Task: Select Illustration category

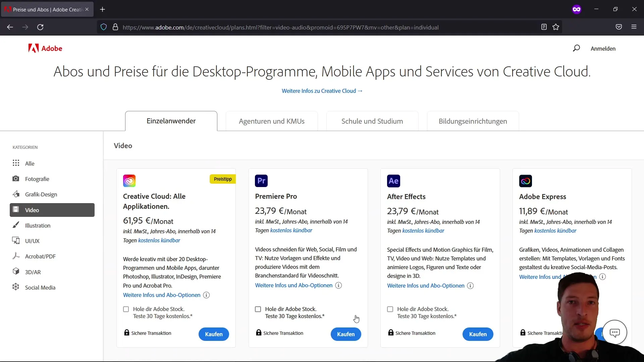Action: [52, 226]
